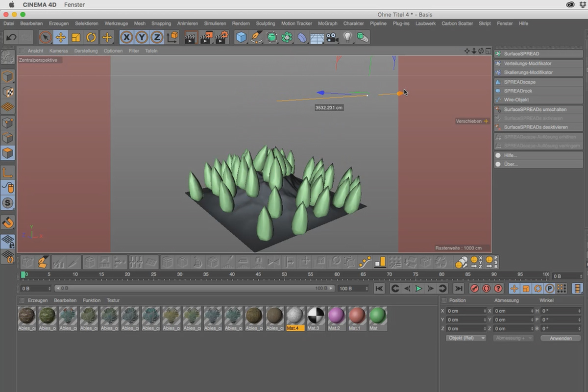This screenshot has width=588, height=392.
Task: Click SurfaceSPREADs deaktivieren
Action: 538,127
